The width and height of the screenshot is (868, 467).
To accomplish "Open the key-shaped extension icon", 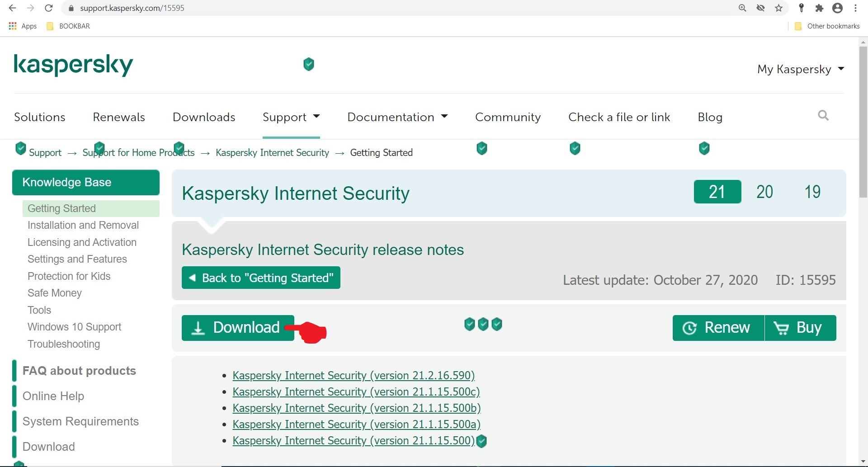I will point(802,8).
